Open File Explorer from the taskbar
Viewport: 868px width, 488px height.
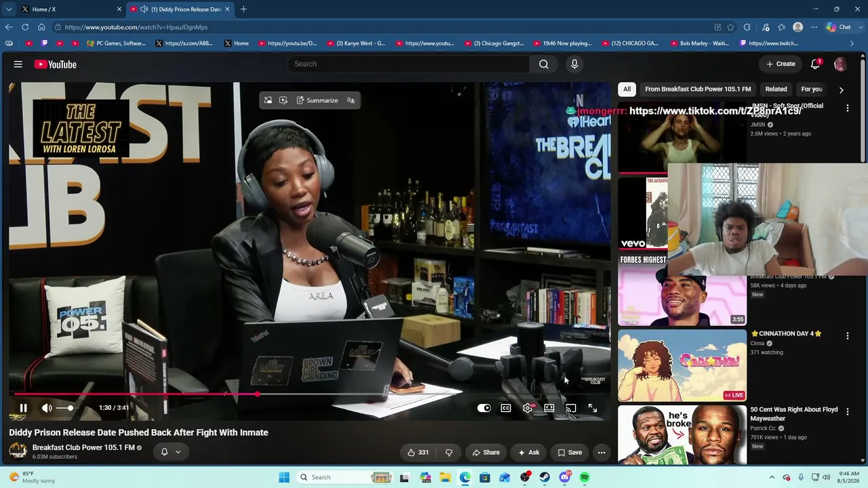click(445, 477)
